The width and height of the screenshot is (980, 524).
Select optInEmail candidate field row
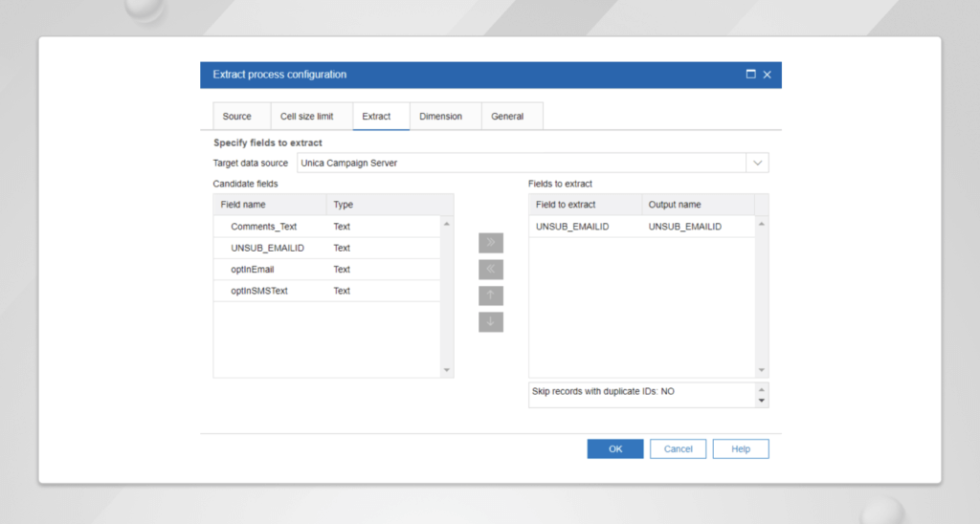pyautogui.click(x=253, y=270)
